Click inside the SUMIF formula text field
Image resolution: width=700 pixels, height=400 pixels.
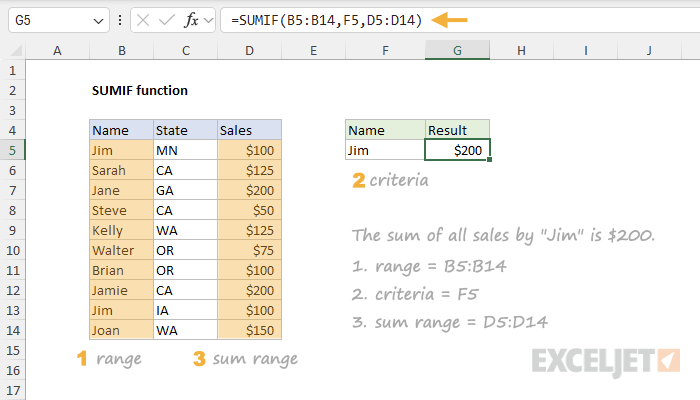(460, 20)
